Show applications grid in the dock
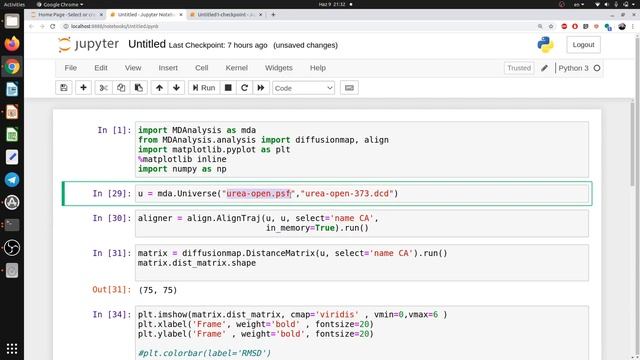This screenshot has height=360, width=640. (x=12, y=349)
